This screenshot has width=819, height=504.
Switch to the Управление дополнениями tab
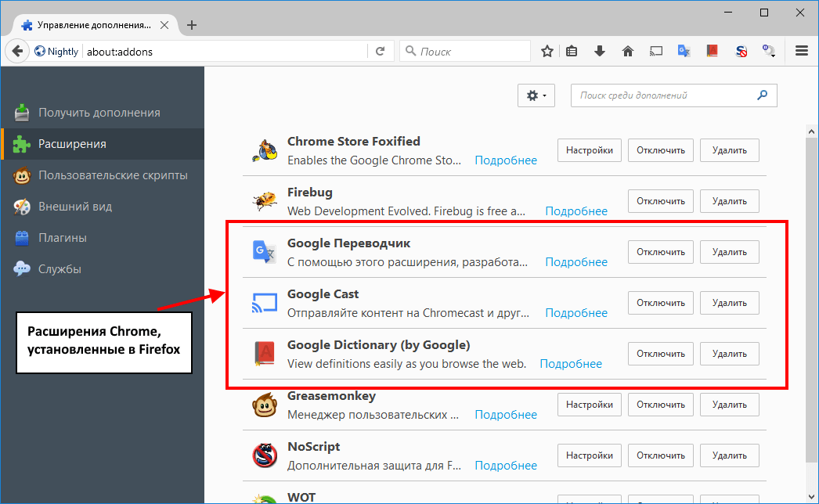(x=86, y=24)
